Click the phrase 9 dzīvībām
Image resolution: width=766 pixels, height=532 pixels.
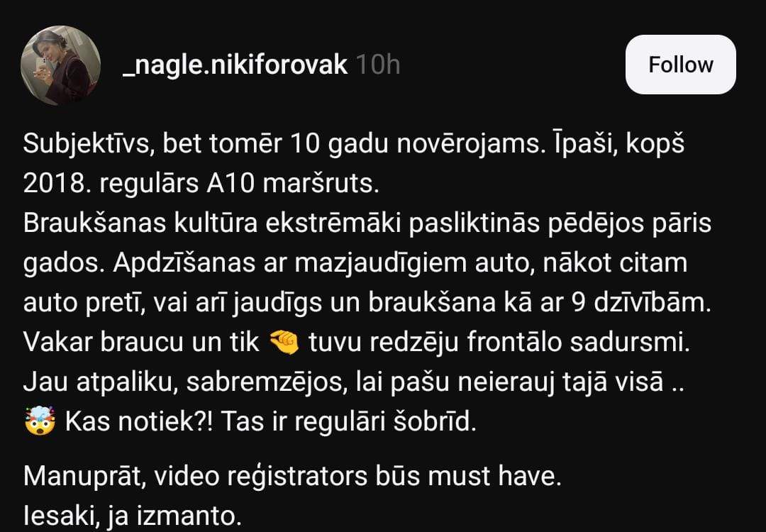(640, 303)
